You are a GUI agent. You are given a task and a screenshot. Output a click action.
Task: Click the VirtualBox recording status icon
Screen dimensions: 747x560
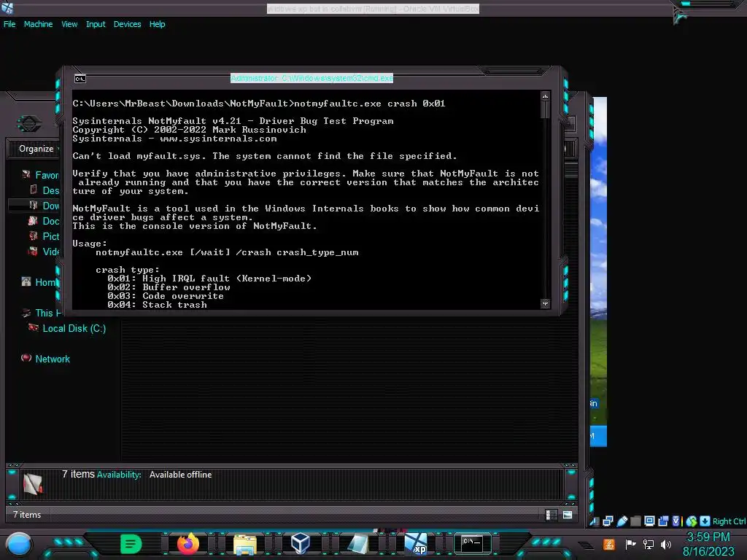pyautogui.click(x=663, y=521)
